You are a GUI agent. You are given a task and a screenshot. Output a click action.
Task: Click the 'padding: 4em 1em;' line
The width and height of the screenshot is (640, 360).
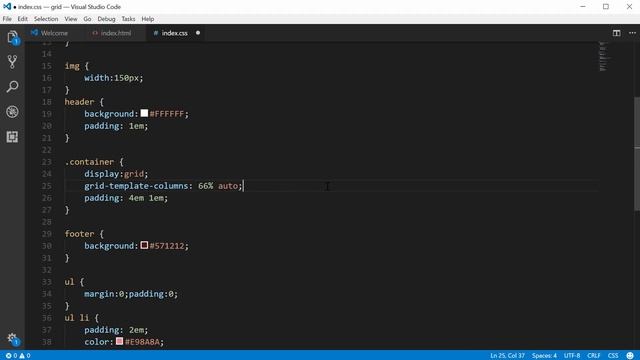[126, 198]
